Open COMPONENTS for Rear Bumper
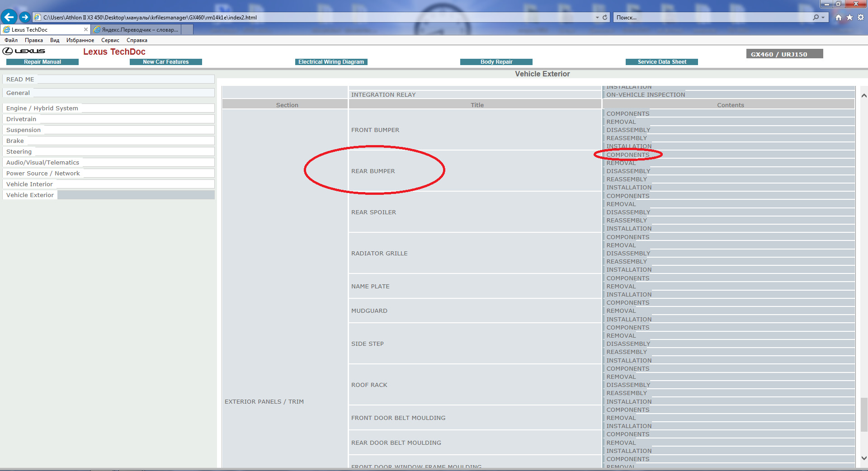Image resolution: width=868 pixels, height=471 pixels. 628,155
